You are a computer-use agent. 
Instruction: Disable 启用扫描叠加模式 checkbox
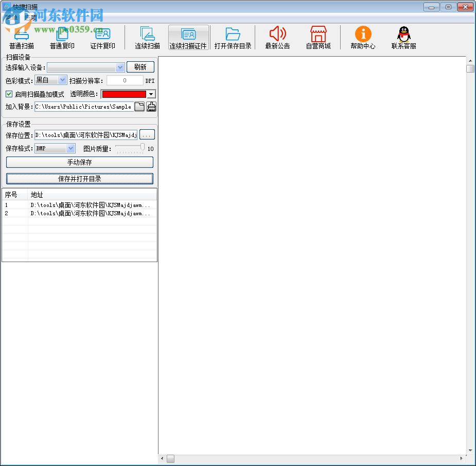(9, 94)
